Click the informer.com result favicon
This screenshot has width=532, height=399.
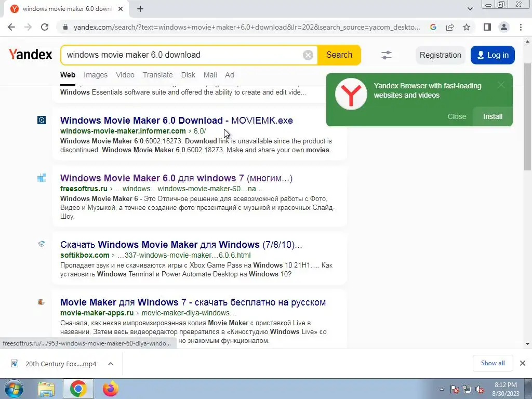click(42, 120)
